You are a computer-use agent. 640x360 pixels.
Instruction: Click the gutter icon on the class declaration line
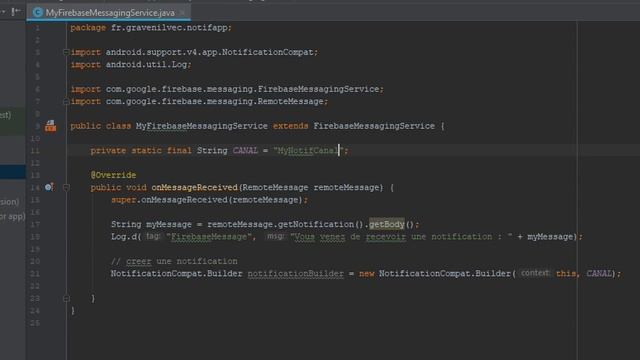coord(51,126)
